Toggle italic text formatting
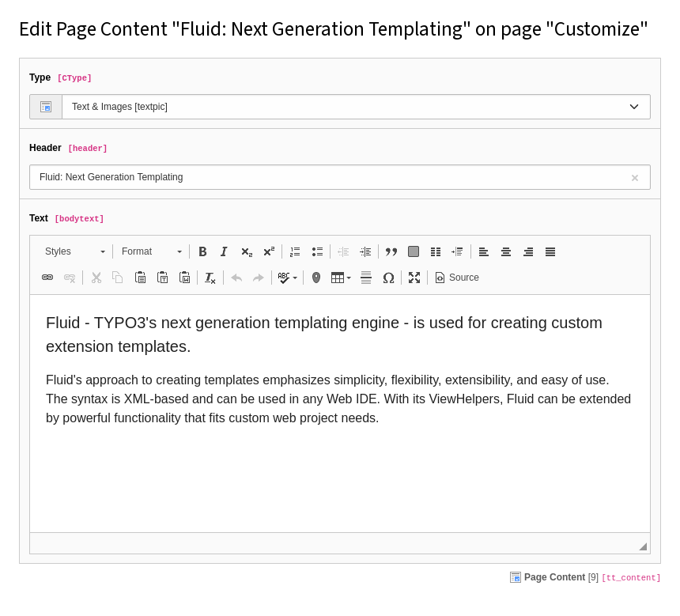 point(224,251)
